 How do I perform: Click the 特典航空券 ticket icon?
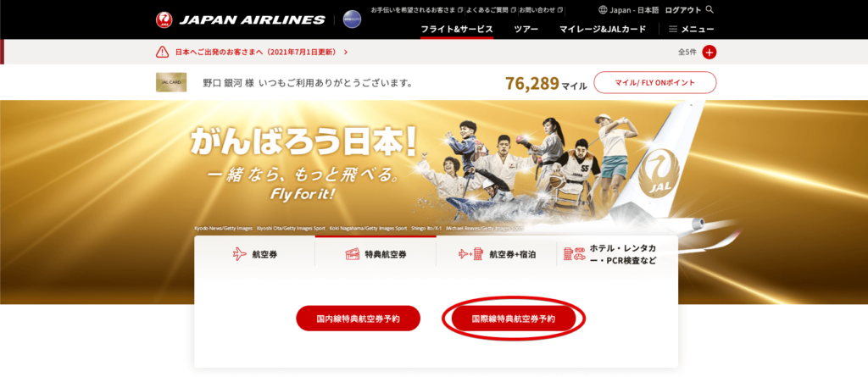click(352, 255)
